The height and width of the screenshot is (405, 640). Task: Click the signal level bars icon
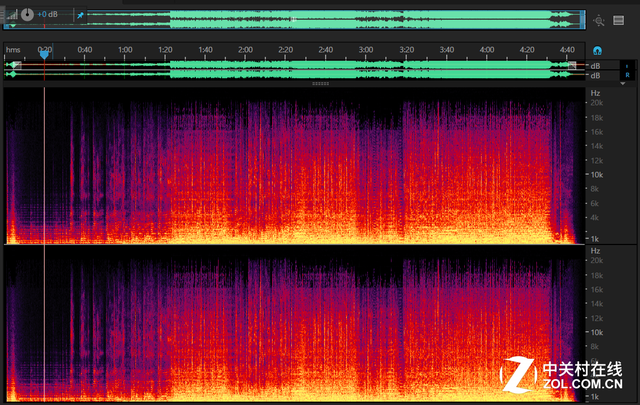(11, 15)
